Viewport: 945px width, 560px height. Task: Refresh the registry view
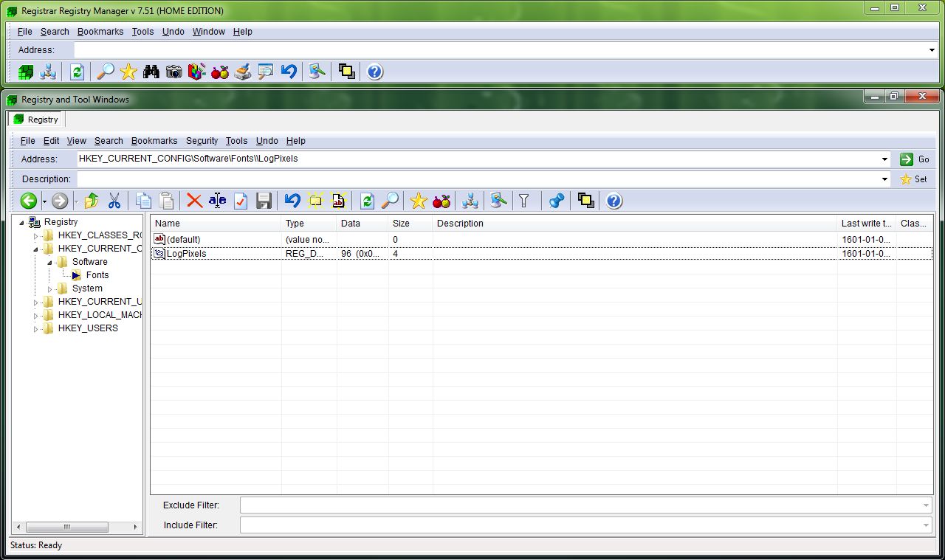[367, 200]
